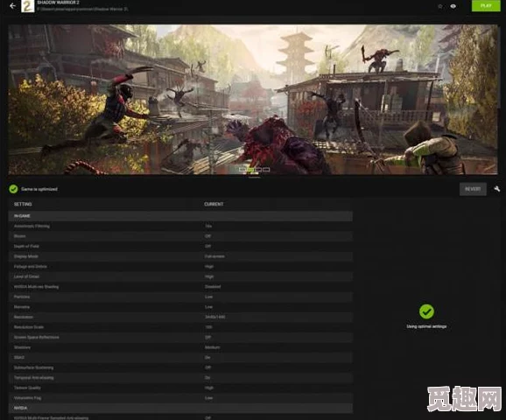Click the Using optimal settings label
The width and height of the screenshot is (506, 420).
[426, 326]
